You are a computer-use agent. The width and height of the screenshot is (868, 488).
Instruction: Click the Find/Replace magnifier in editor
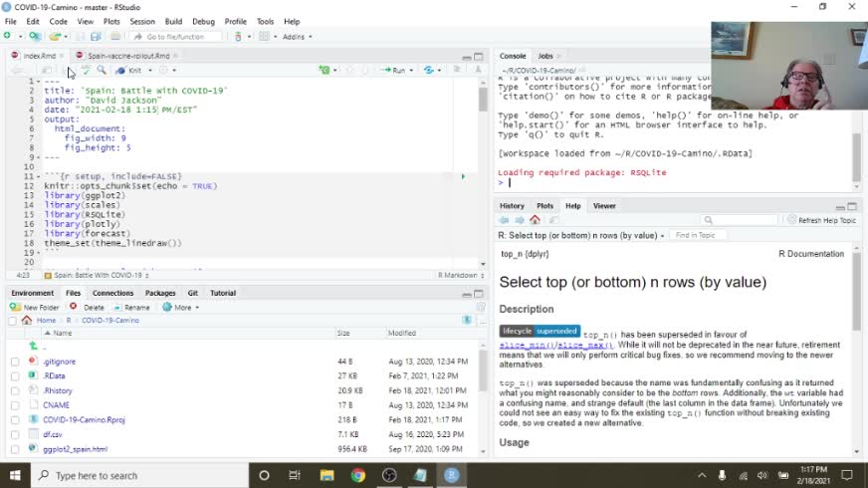click(x=102, y=70)
